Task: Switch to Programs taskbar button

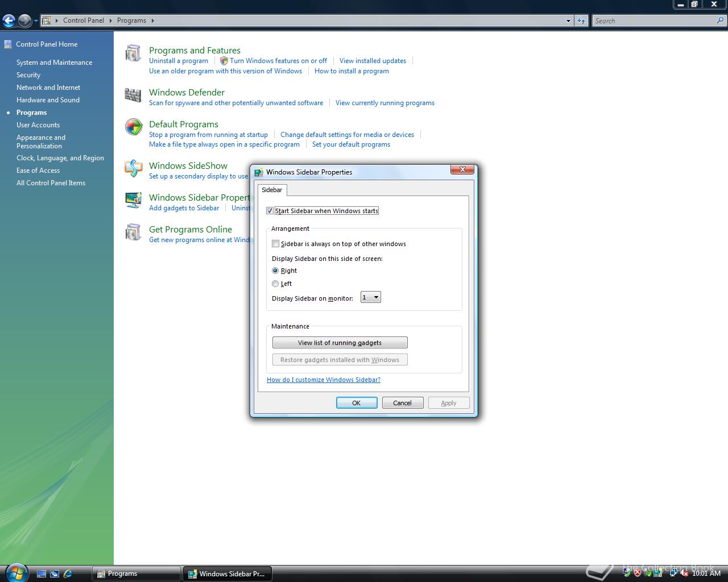Action: (136, 573)
